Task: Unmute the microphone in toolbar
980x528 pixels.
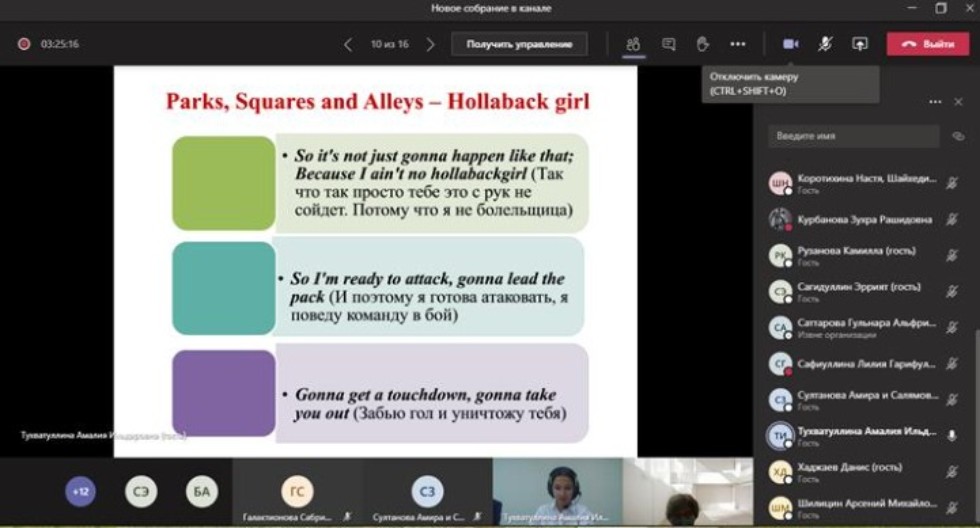Action: click(x=825, y=44)
